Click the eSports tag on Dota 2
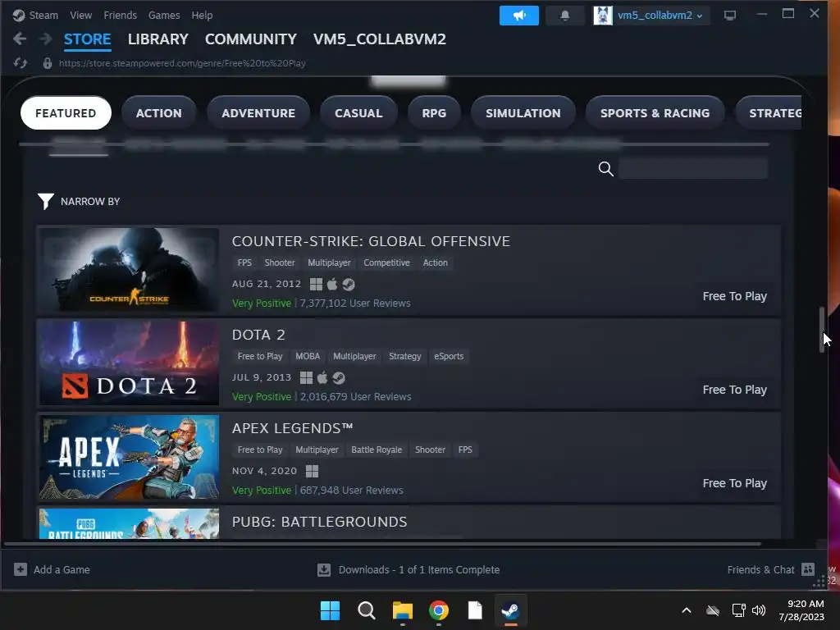The height and width of the screenshot is (630, 840). (449, 356)
